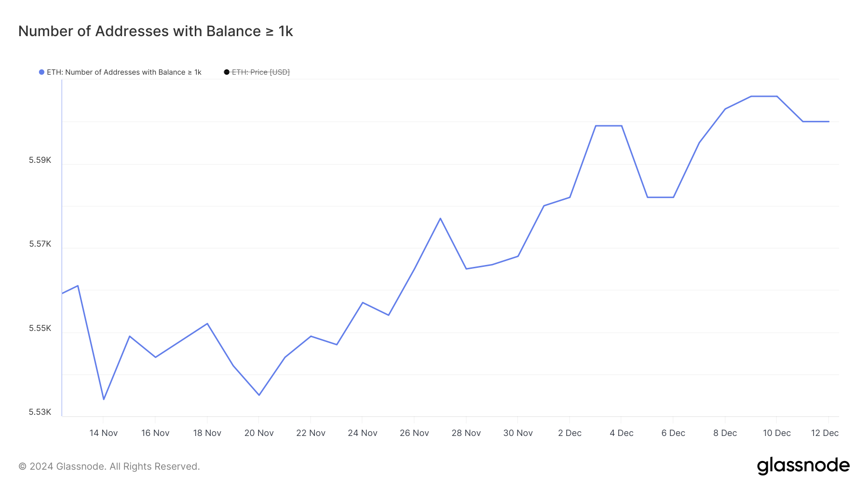868x488 pixels.
Task: Click the 5.57K y-axis label
Action: [x=40, y=244]
